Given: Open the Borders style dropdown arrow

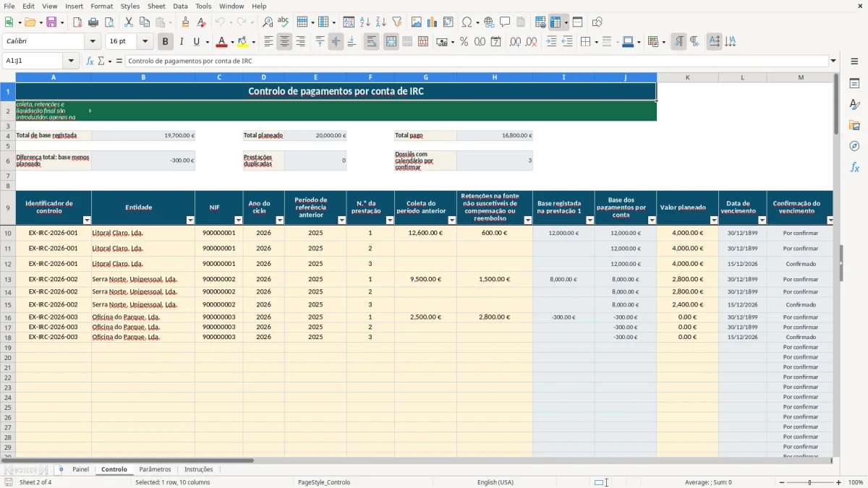Looking at the screenshot, I should click(x=595, y=42).
